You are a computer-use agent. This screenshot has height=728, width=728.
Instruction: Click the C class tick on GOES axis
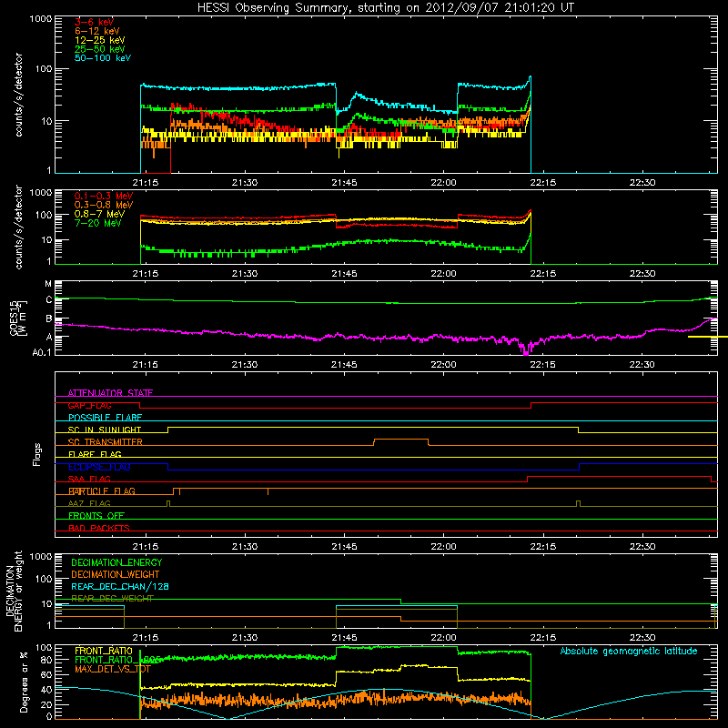click(49, 300)
